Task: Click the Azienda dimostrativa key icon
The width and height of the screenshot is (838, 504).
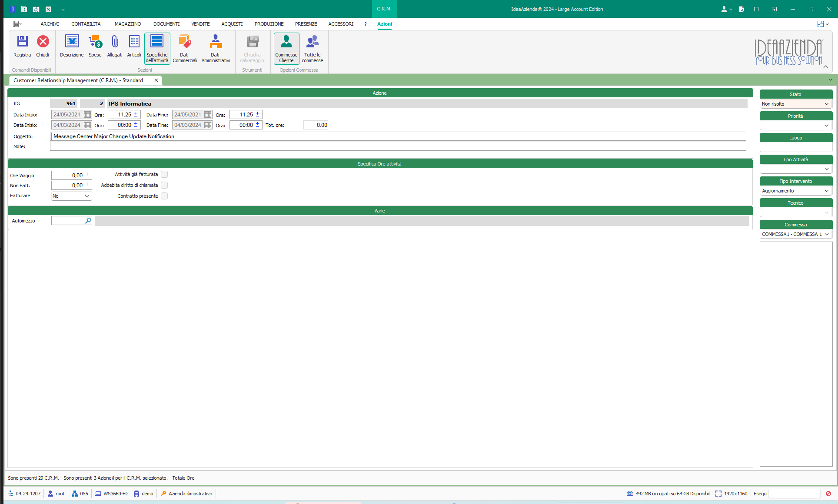Action: 163,494
